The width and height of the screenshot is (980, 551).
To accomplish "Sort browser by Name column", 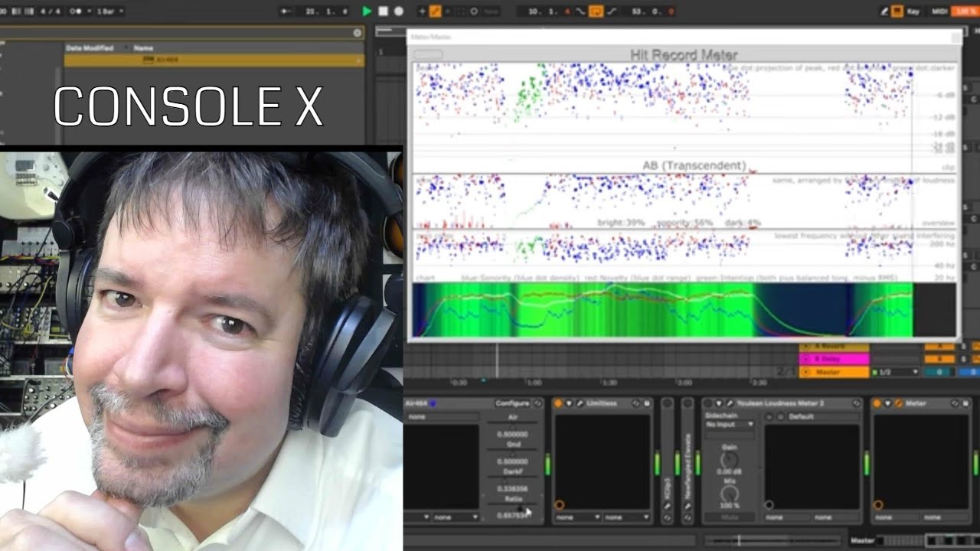I will tap(143, 47).
